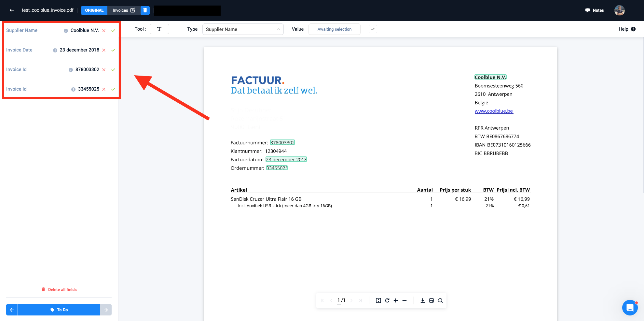
Task: Click SanDisk Cruzer Ultra Flair 16 GB row
Action: [x=380, y=199]
